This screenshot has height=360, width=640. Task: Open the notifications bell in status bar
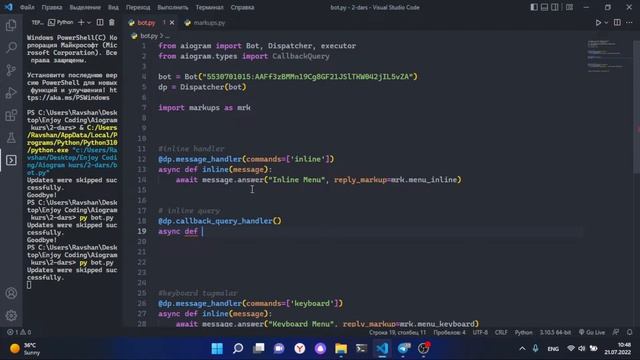click(x=630, y=332)
